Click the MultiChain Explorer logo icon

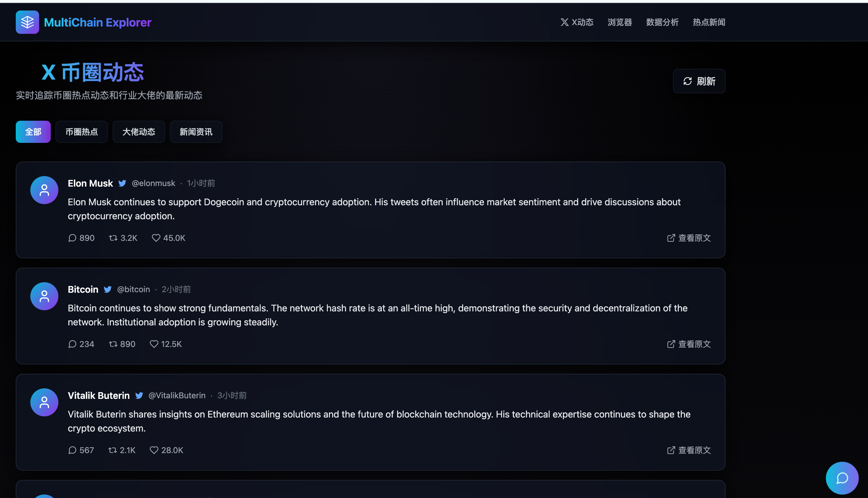pyautogui.click(x=27, y=22)
